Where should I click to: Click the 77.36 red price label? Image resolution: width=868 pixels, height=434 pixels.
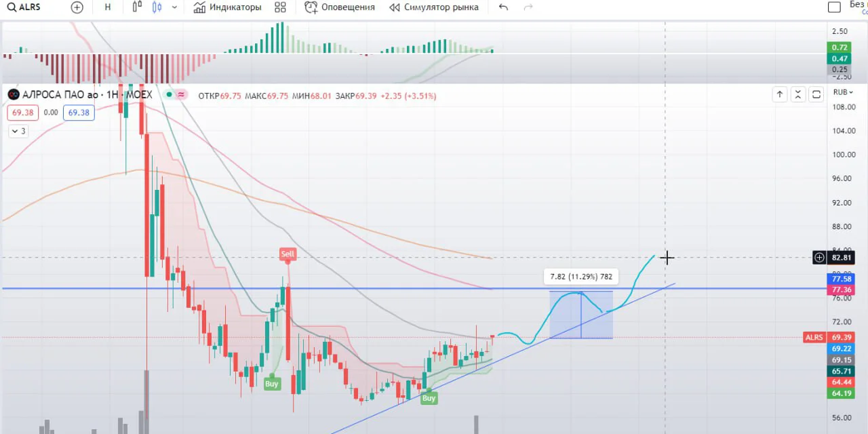tap(841, 290)
